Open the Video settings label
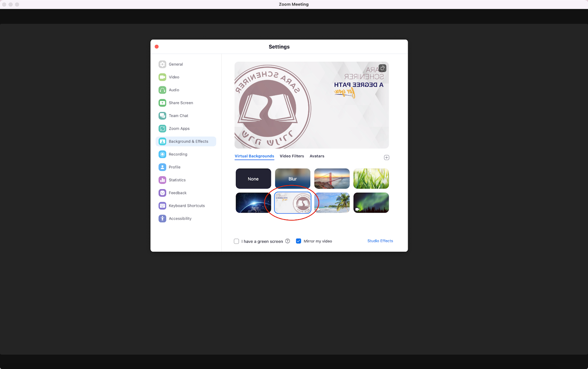 [x=174, y=77]
